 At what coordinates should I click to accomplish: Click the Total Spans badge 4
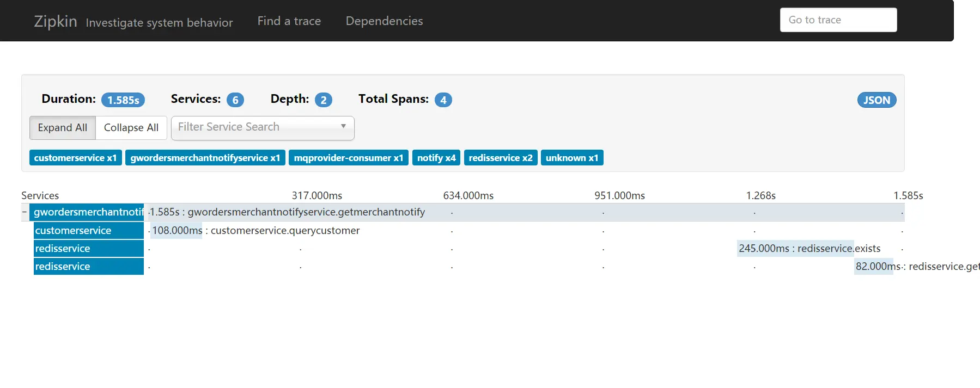pyautogui.click(x=443, y=100)
